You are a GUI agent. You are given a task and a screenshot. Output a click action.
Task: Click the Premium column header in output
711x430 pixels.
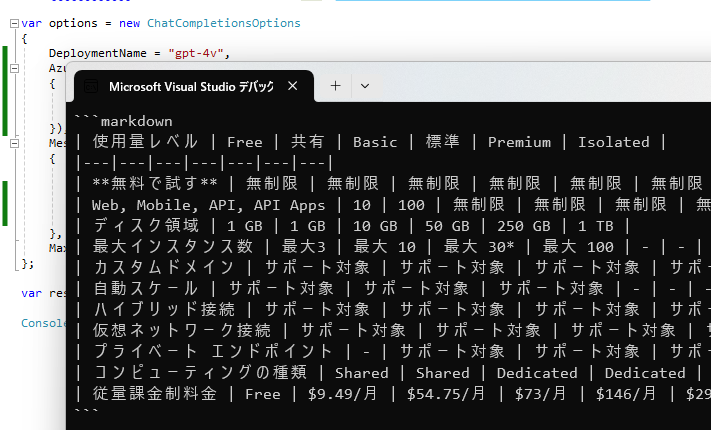pos(519,142)
